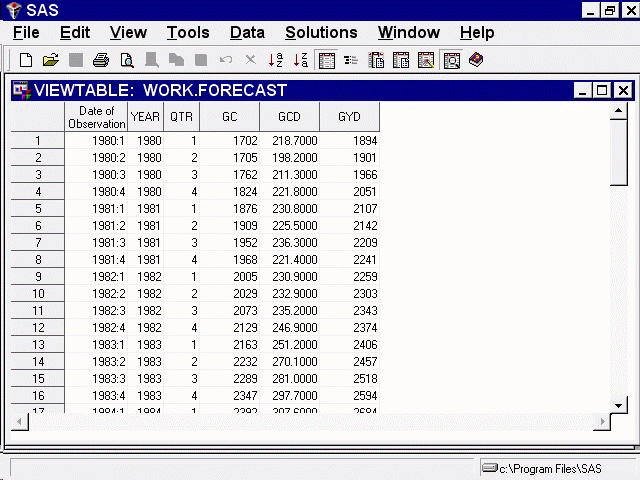Screen dimensions: 640x480
Task: Open the Data menu
Action: point(247,33)
